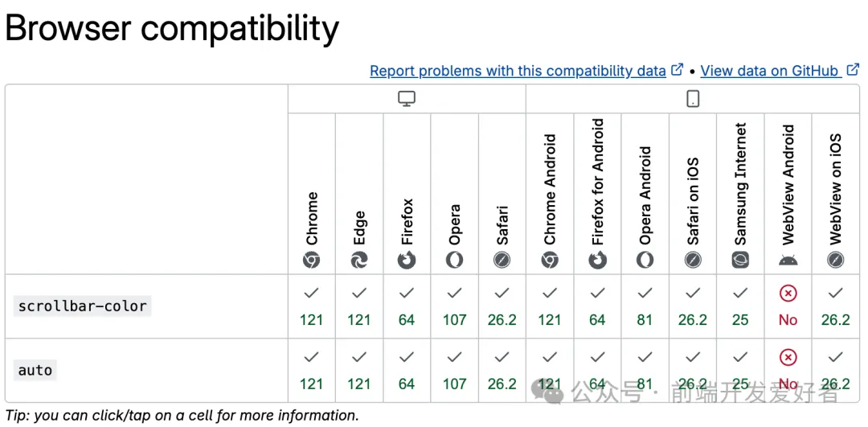
Task: Expand scrollbar-color Samsung Internet 25 cell
Action: click(740, 306)
